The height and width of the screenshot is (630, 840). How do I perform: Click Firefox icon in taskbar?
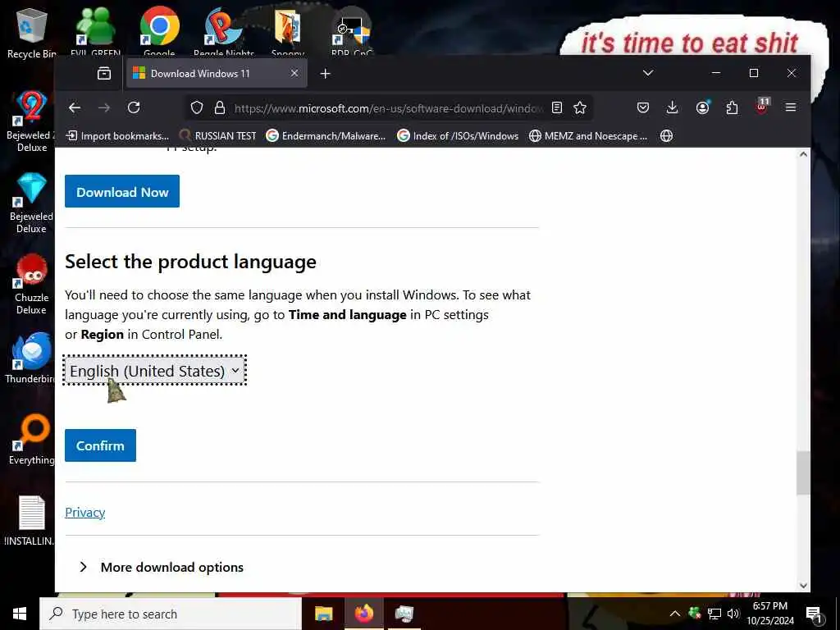coord(363,614)
